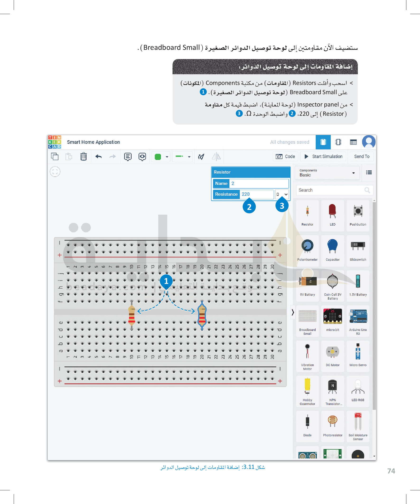Open the notes tool icon

tap(127, 157)
